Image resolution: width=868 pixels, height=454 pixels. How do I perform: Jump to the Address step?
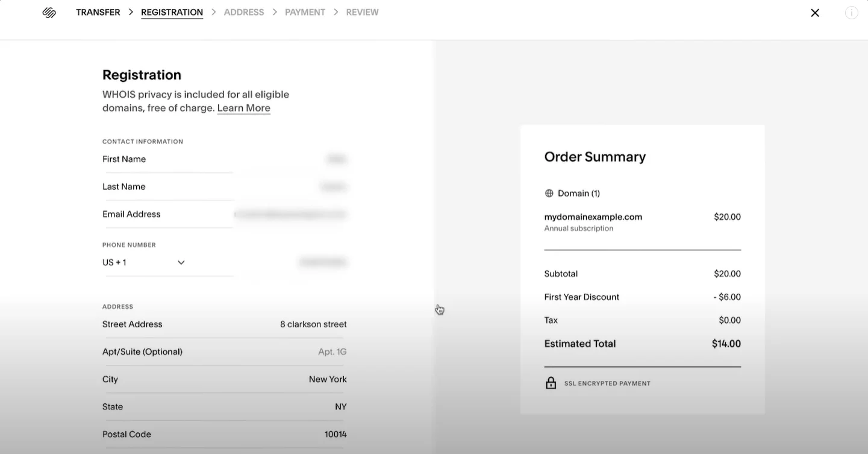pyautogui.click(x=243, y=13)
